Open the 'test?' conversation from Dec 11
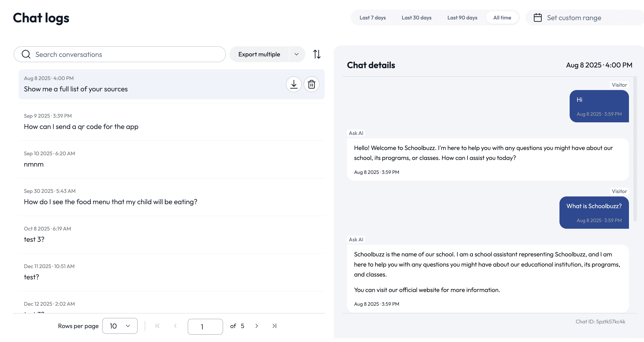Image resolution: width=644 pixels, height=342 pixels. (x=172, y=272)
